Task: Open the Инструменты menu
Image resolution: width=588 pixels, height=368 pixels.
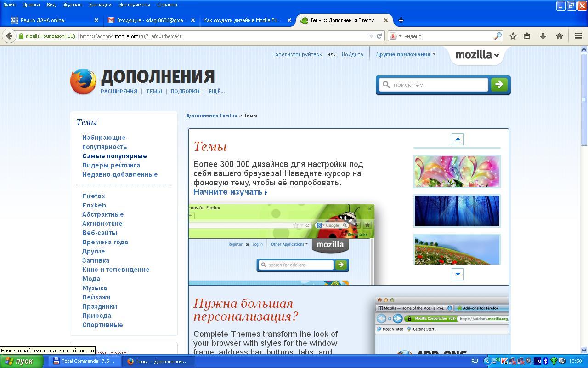Action: click(x=134, y=5)
